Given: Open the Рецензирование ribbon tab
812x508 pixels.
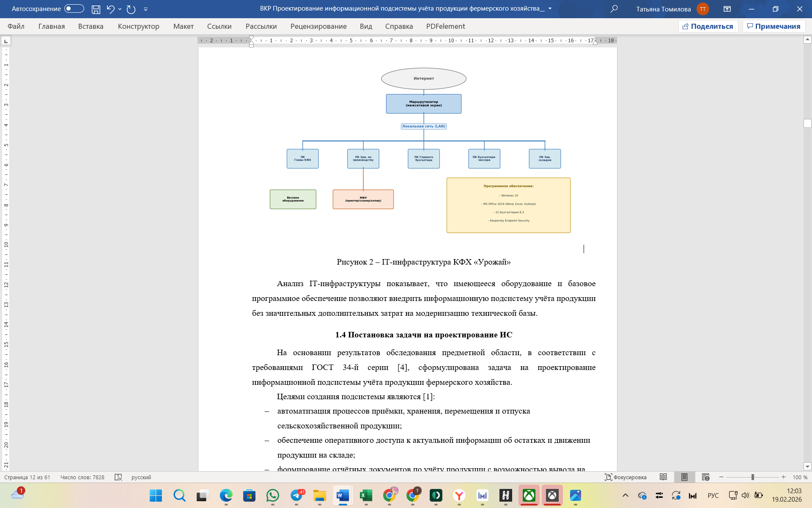Looking at the screenshot, I should (318, 26).
